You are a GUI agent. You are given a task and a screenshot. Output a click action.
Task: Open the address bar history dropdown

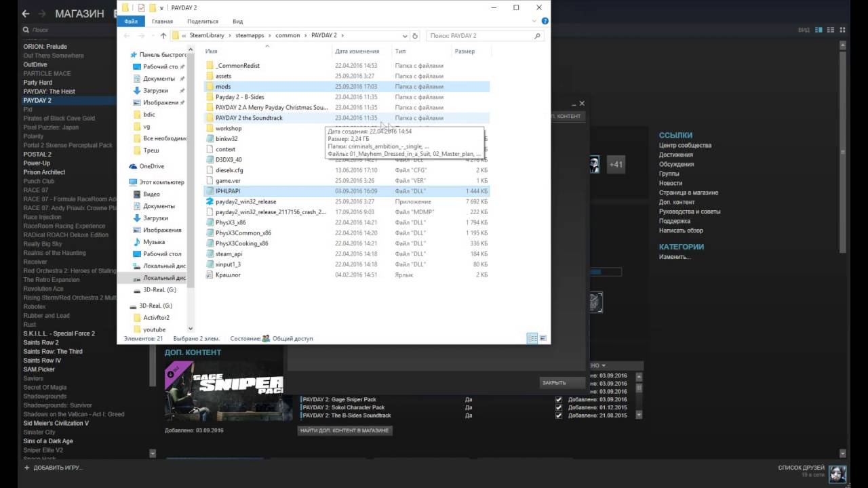coord(406,35)
